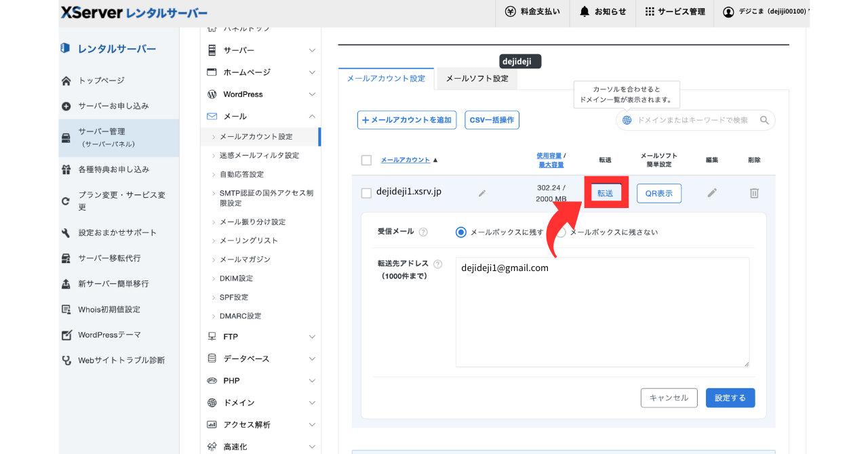Click the pencil edit icon in the 編集 column
868x454 pixels.
point(711,193)
